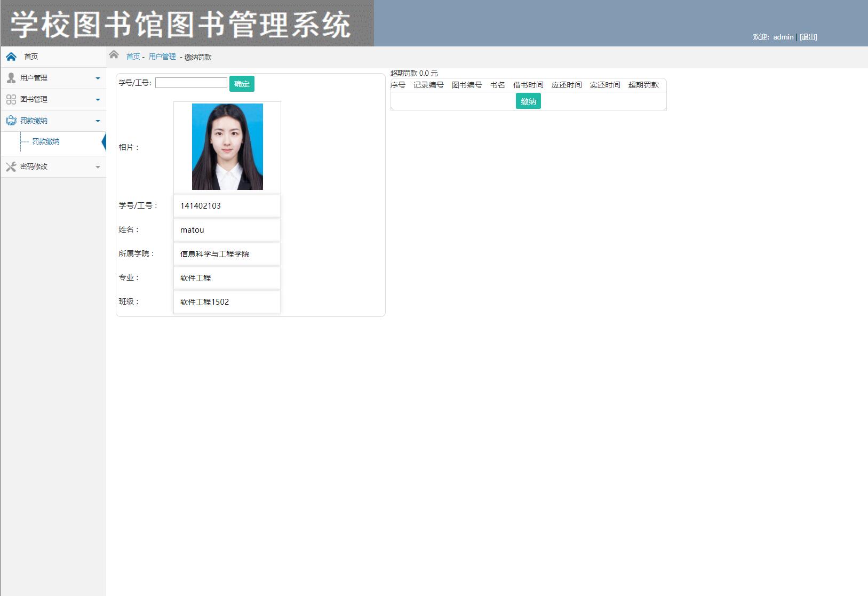Click the 用户管理 user icon
This screenshot has height=596, width=868.
click(11, 78)
